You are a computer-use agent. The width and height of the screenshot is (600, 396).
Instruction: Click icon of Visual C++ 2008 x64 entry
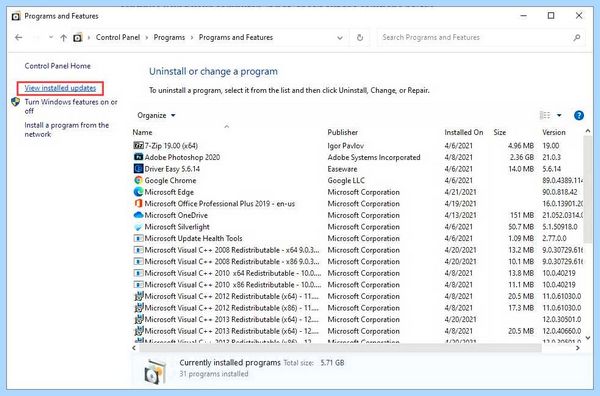tap(138, 250)
